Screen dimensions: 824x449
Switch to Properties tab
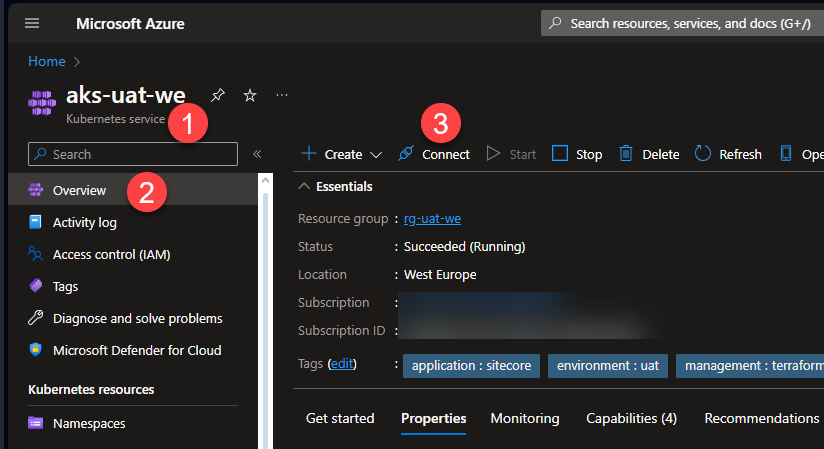coord(434,419)
